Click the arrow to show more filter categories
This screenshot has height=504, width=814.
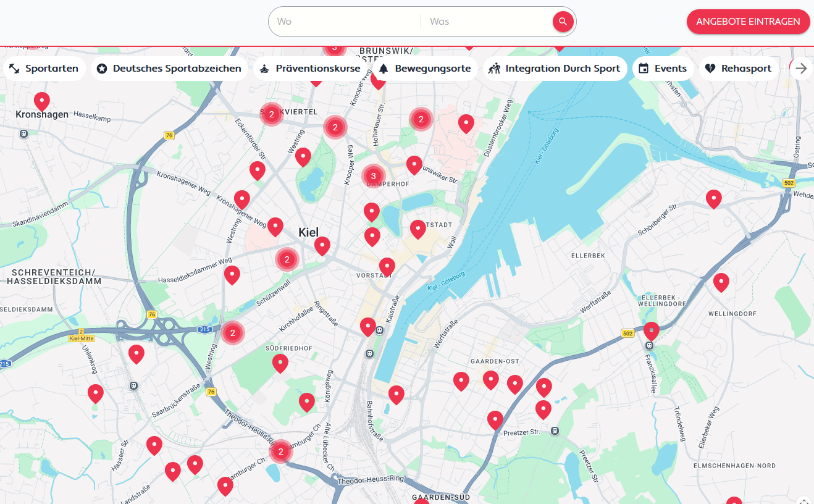tap(801, 69)
